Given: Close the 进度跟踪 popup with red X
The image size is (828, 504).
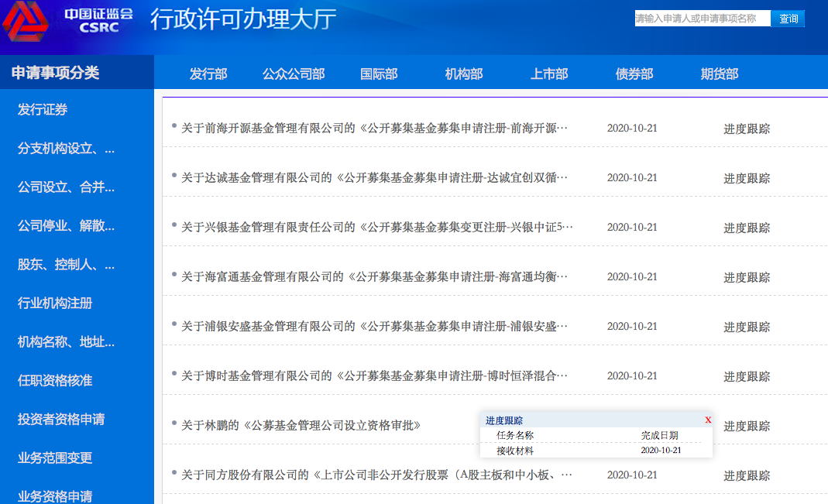Looking at the screenshot, I should coord(708,420).
